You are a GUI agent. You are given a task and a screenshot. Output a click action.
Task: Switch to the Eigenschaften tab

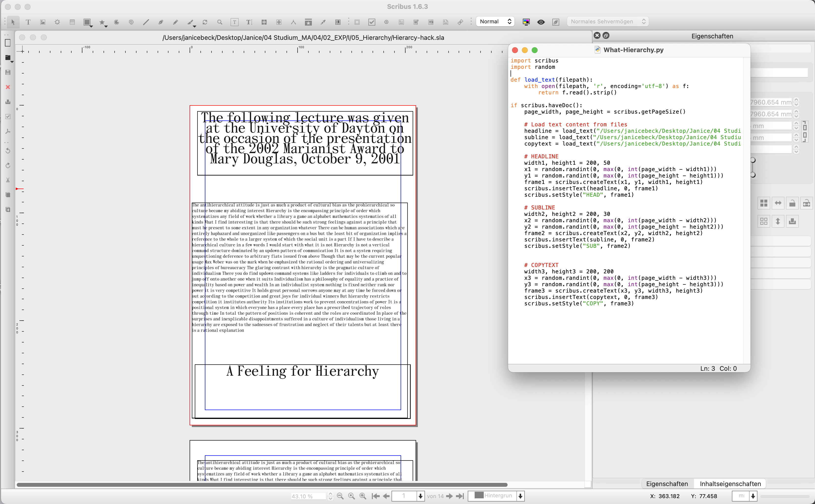point(667,484)
